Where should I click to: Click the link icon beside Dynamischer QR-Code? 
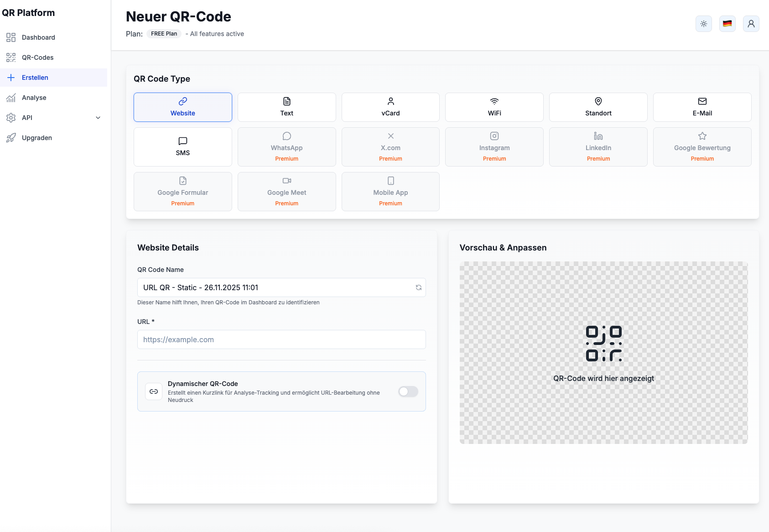point(154,391)
